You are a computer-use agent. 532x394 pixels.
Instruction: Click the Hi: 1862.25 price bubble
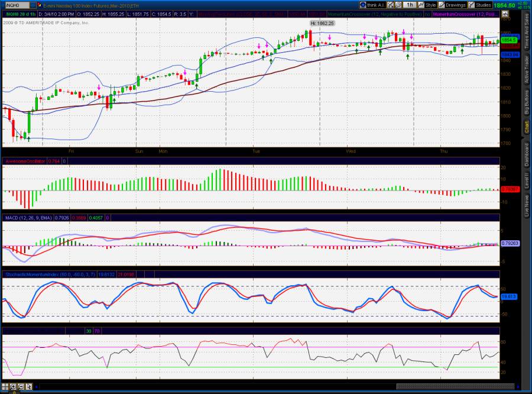[x=322, y=23]
